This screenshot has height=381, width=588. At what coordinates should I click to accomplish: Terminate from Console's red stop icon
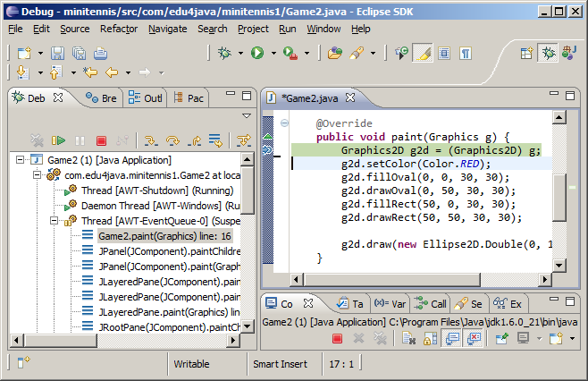point(337,339)
